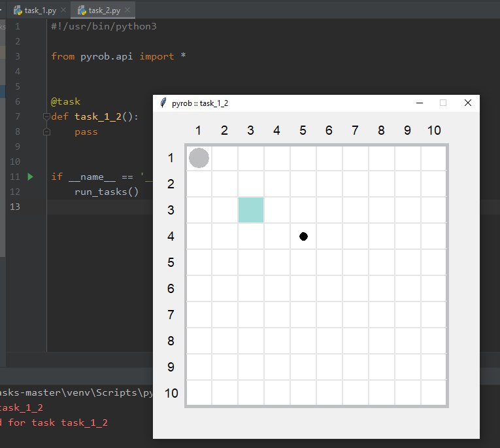Image resolution: width=500 pixels, height=448 pixels.
Task: Click the 'from' keyword on line 3
Action: 63,56
